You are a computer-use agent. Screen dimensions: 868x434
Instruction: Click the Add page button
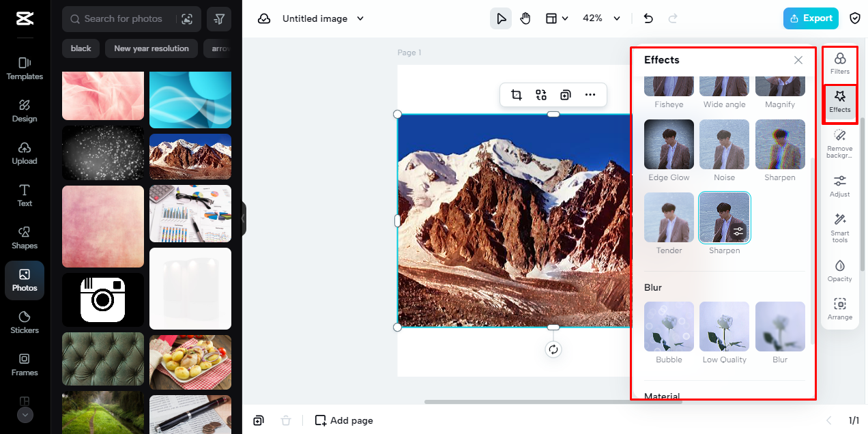click(x=344, y=420)
